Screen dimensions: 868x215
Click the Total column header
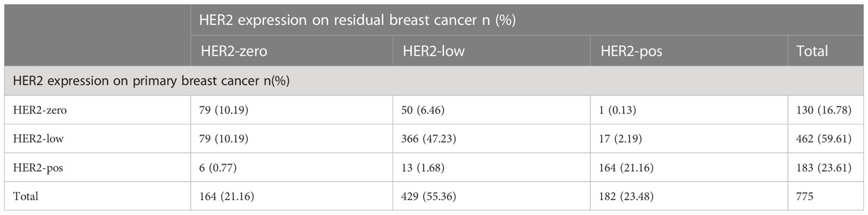tap(813, 52)
